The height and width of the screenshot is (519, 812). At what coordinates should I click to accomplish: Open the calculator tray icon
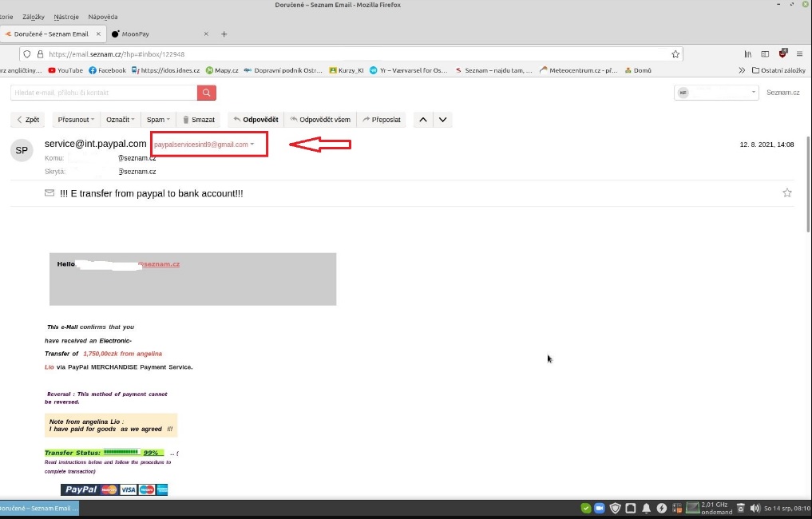677,508
